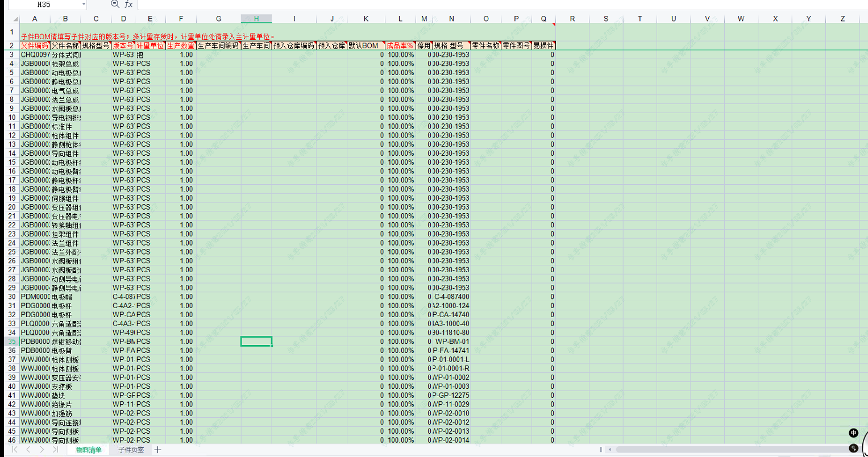868x457 pixels.
Task: Click the 把 unit cell in row 3
Action: pos(150,55)
